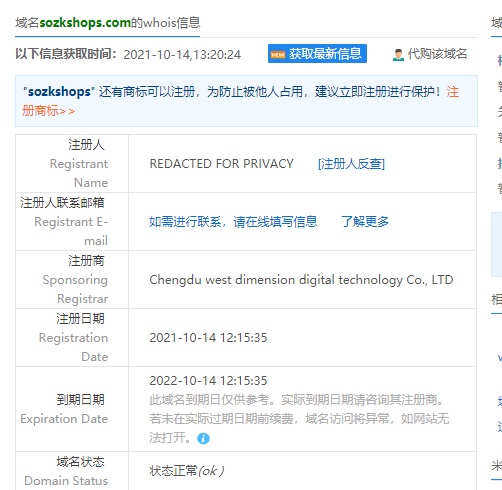Open 如需进行联系，请在线填写信息 contact link
Viewport: 502px width, 490px height.
pyautogui.click(x=233, y=222)
